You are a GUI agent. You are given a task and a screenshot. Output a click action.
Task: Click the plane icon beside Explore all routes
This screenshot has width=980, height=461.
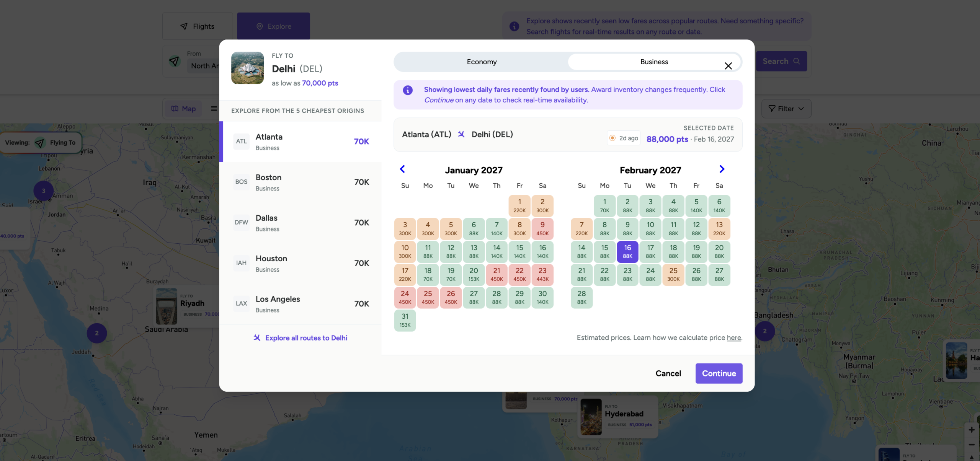pyautogui.click(x=257, y=337)
